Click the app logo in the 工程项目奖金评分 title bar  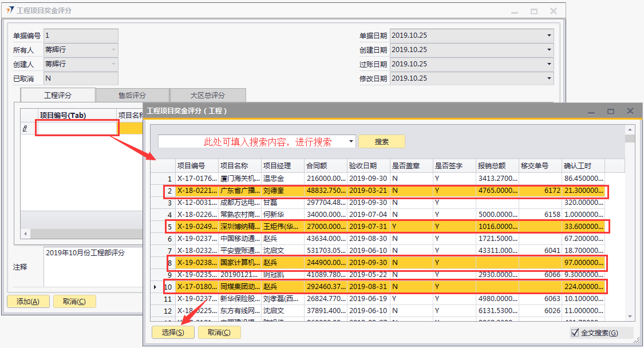(x=10, y=11)
